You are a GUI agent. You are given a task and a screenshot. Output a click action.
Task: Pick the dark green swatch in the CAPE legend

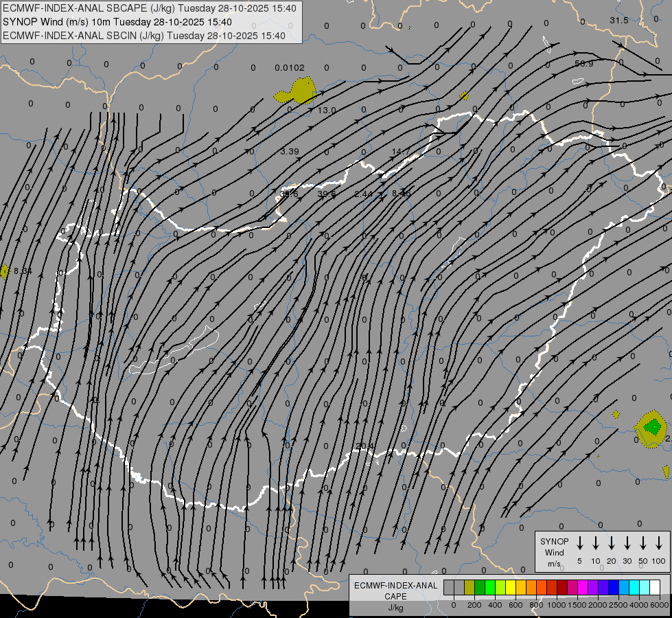click(480, 587)
